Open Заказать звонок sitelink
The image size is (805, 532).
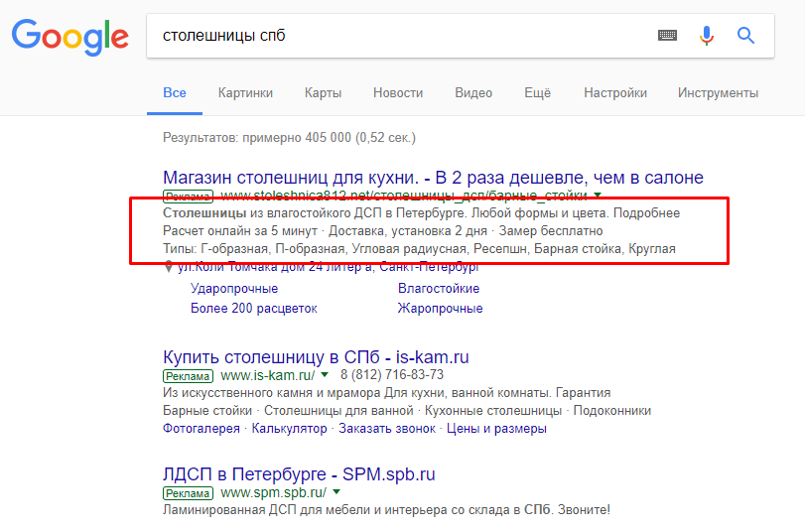pyautogui.click(x=387, y=428)
